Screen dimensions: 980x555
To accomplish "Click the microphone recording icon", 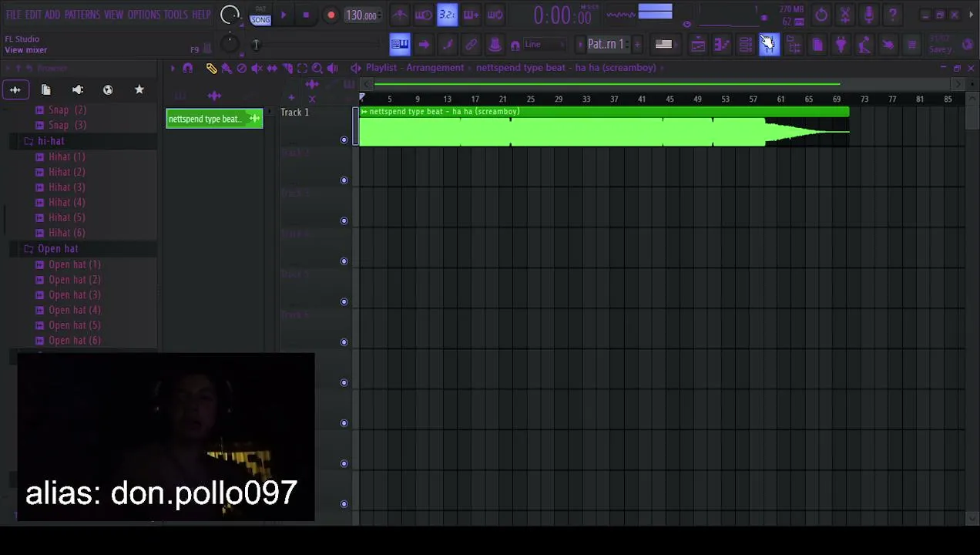I will pyautogui.click(x=869, y=15).
